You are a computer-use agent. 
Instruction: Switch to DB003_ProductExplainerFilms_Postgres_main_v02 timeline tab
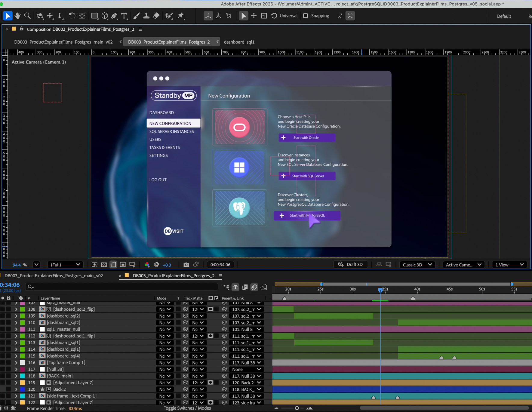54,275
